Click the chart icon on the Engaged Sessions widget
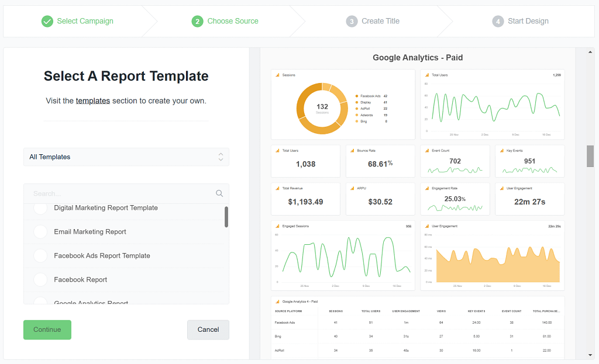Image resolution: width=599 pixels, height=364 pixels. pyautogui.click(x=277, y=226)
